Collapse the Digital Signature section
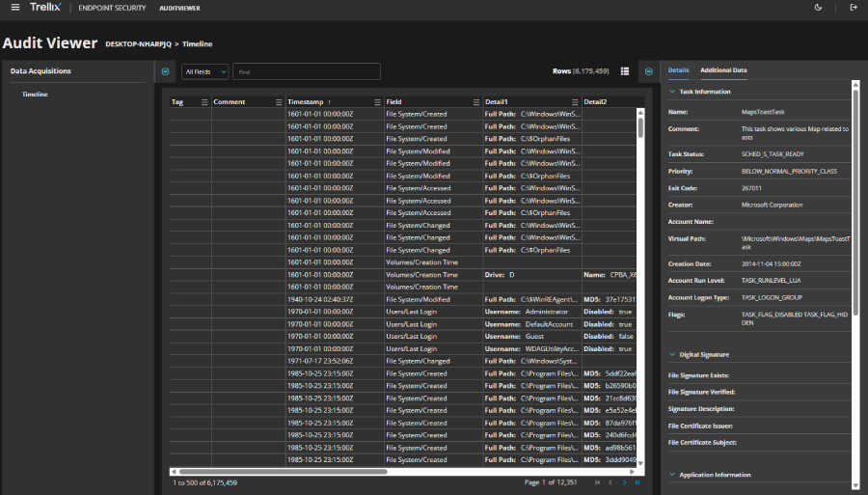The width and height of the screenshot is (868, 495). [672, 354]
